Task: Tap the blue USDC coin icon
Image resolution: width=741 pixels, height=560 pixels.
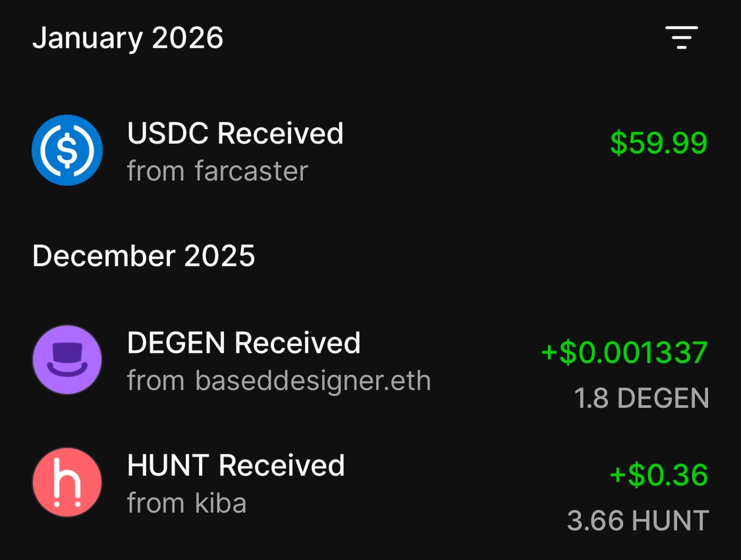Action: (67, 150)
